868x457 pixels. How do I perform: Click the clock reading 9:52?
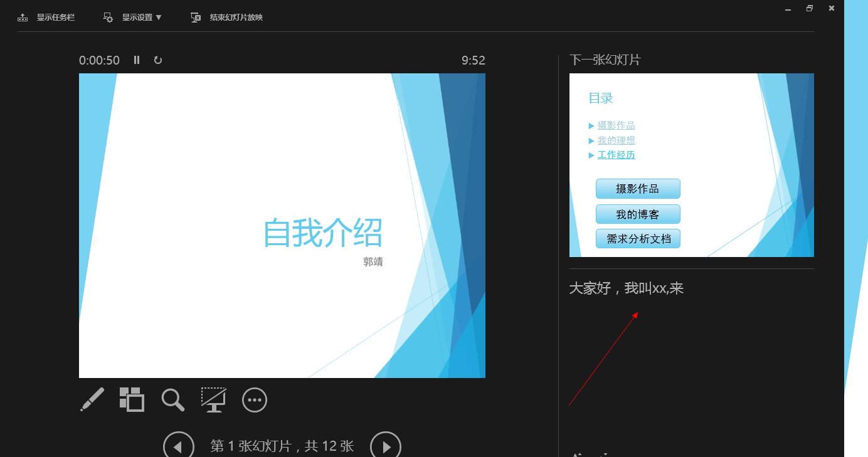(x=474, y=61)
